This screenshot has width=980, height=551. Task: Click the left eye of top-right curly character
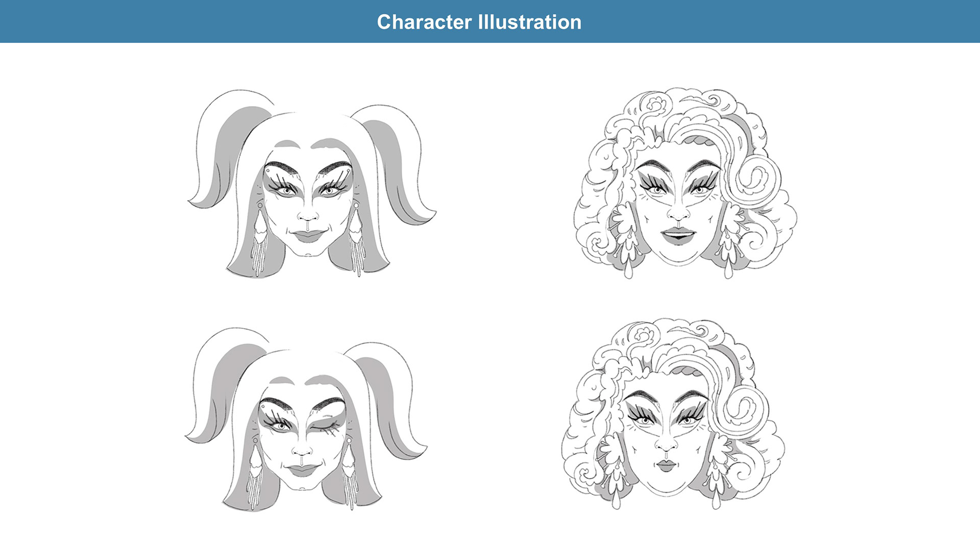coord(655,189)
